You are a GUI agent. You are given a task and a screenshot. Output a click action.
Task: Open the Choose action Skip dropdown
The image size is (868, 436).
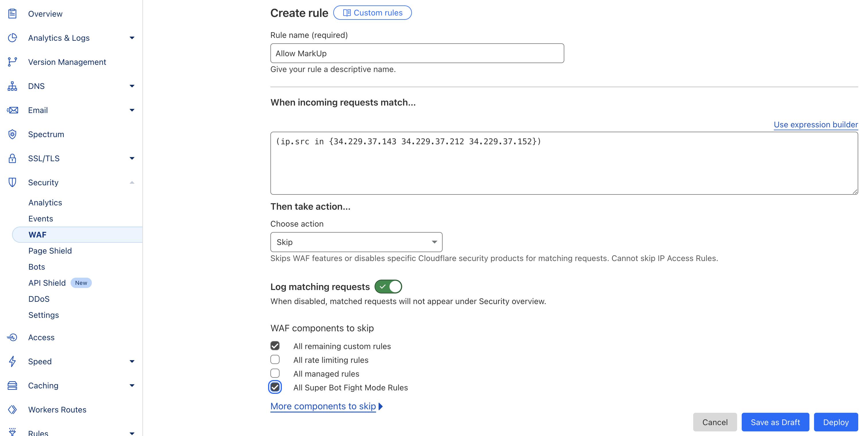356,242
